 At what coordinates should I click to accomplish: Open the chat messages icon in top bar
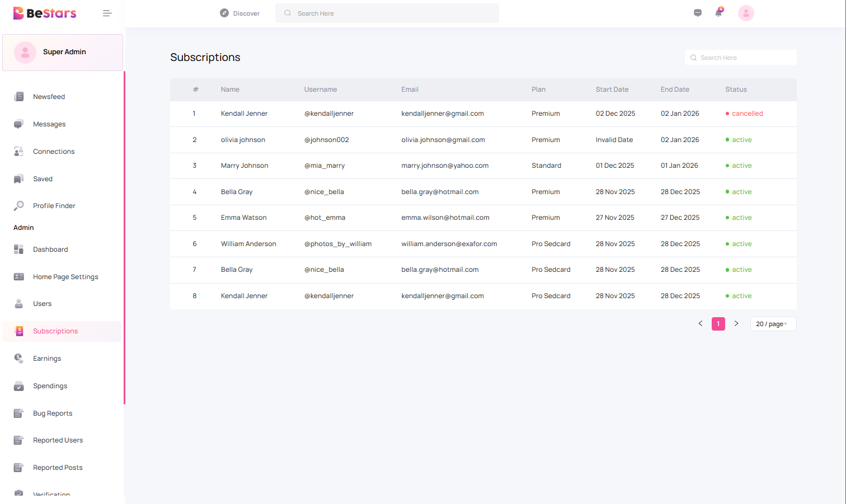[697, 12]
